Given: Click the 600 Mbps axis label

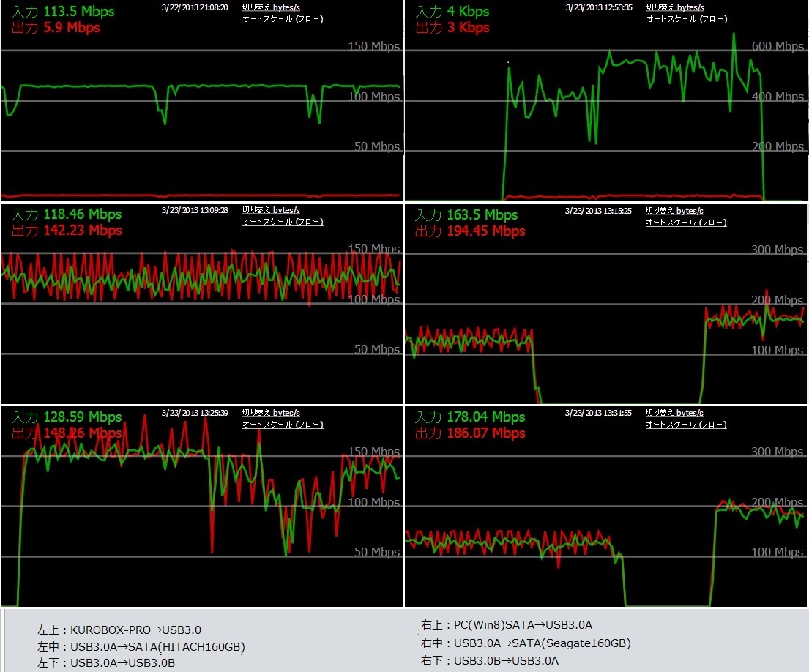Looking at the screenshot, I should tap(778, 46).
